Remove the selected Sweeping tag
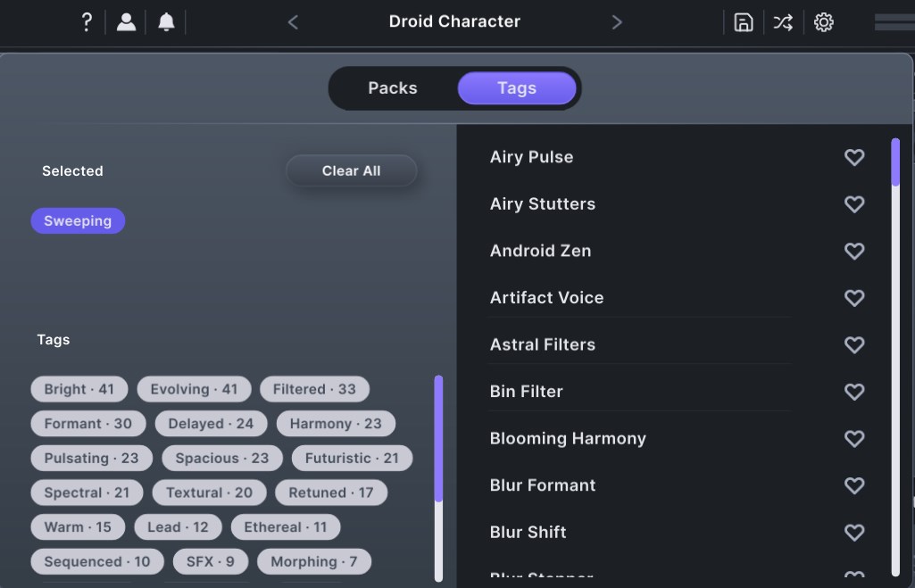The image size is (915, 588). pyautogui.click(x=78, y=221)
